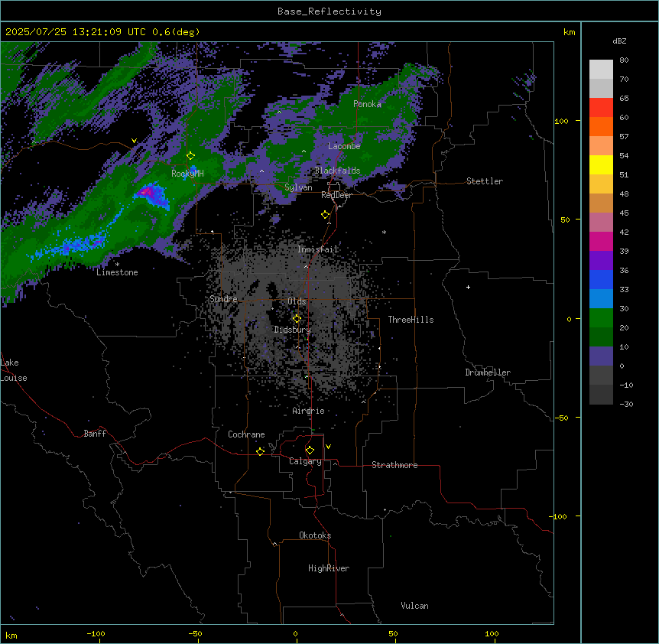This screenshot has height=644, width=659.
Task: Click the Stettler label
Action: coord(485,181)
